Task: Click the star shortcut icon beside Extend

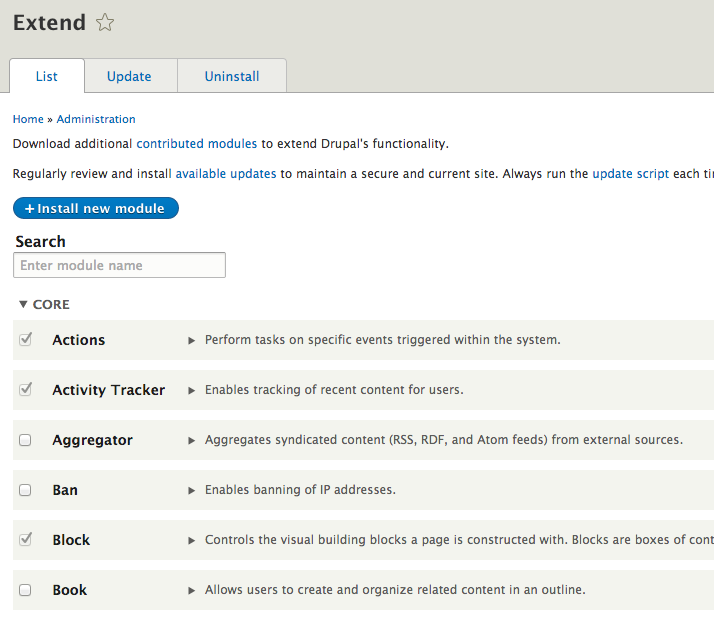Action: tap(105, 22)
